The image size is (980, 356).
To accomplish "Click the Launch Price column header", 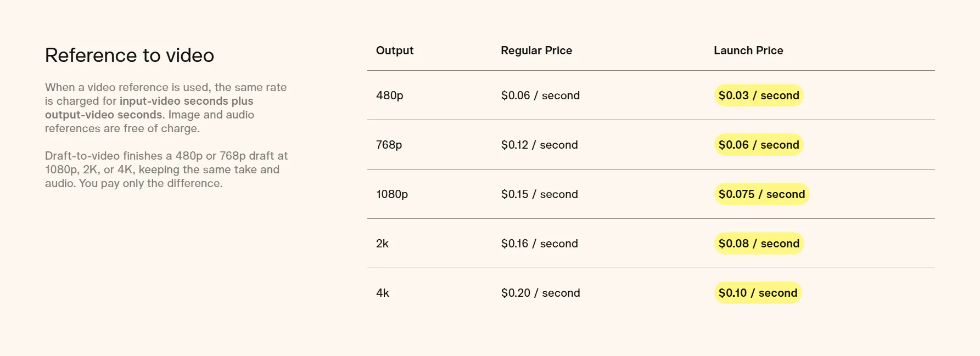I will (x=748, y=50).
